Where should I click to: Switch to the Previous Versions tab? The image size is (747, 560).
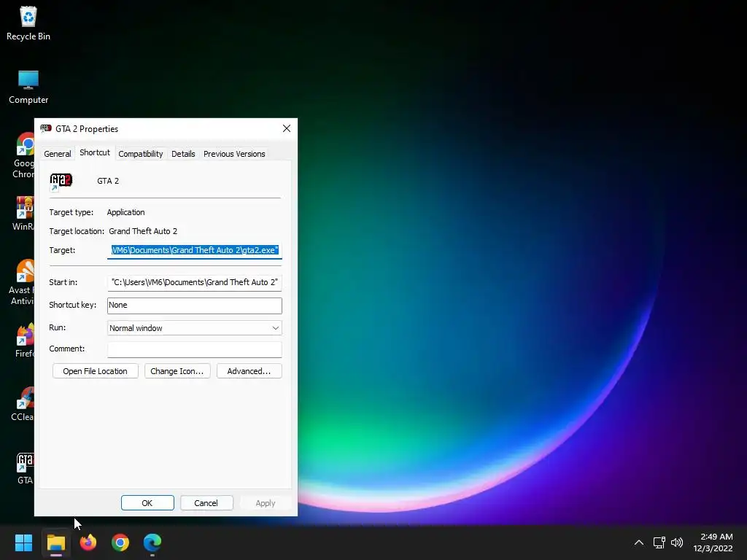coord(234,154)
